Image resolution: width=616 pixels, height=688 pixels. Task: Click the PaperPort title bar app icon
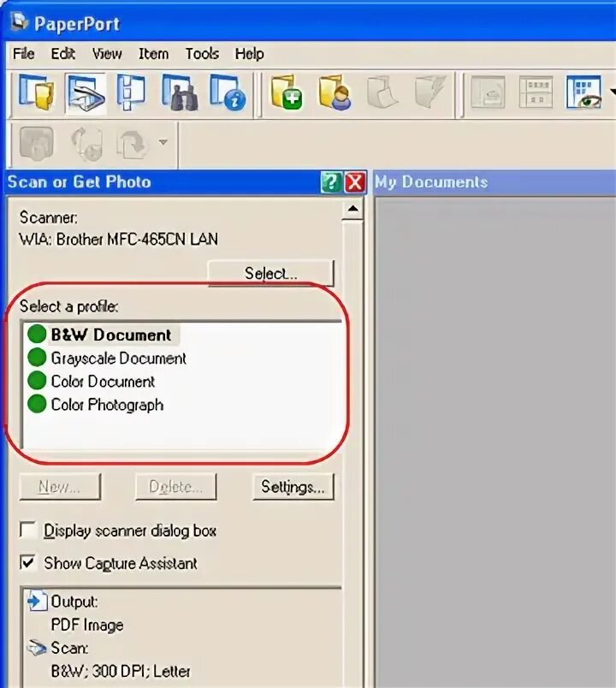(20, 22)
